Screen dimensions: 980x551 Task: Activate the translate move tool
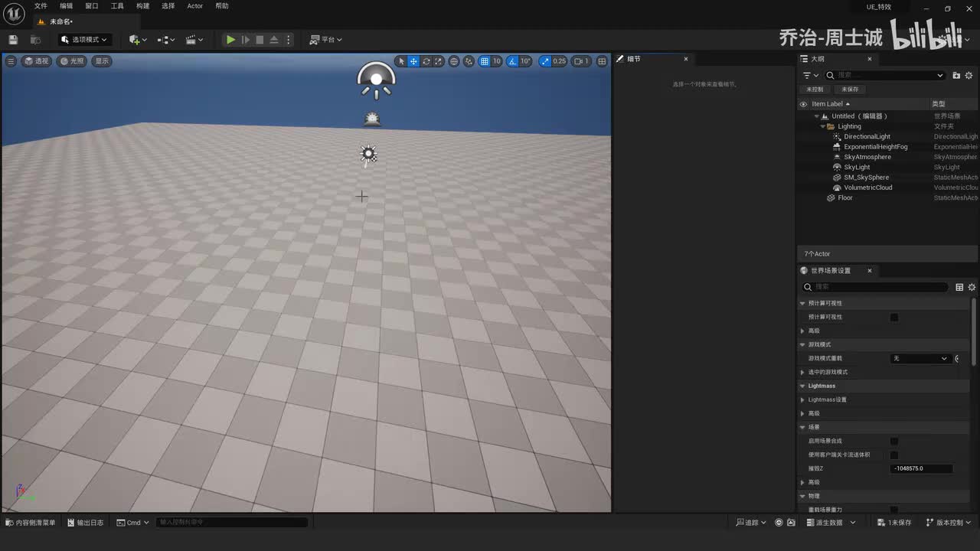pyautogui.click(x=413, y=61)
